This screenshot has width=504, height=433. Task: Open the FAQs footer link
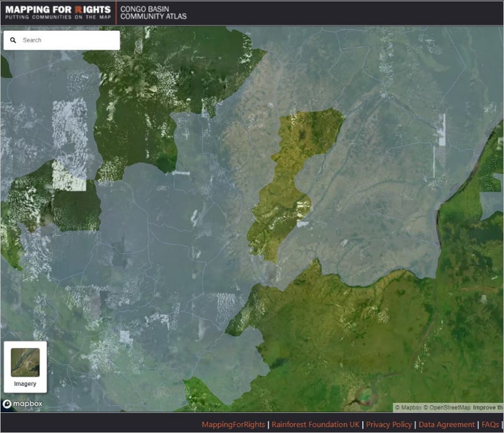coord(490,425)
